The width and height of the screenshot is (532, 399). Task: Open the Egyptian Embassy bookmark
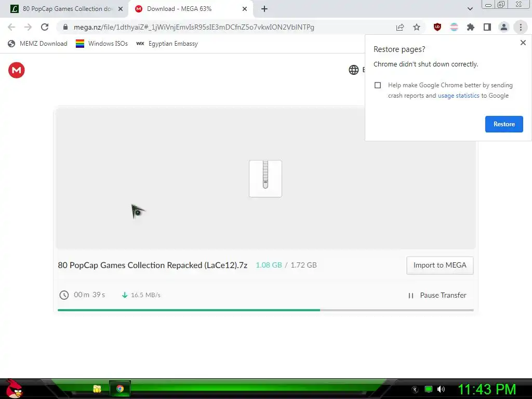[x=167, y=44]
